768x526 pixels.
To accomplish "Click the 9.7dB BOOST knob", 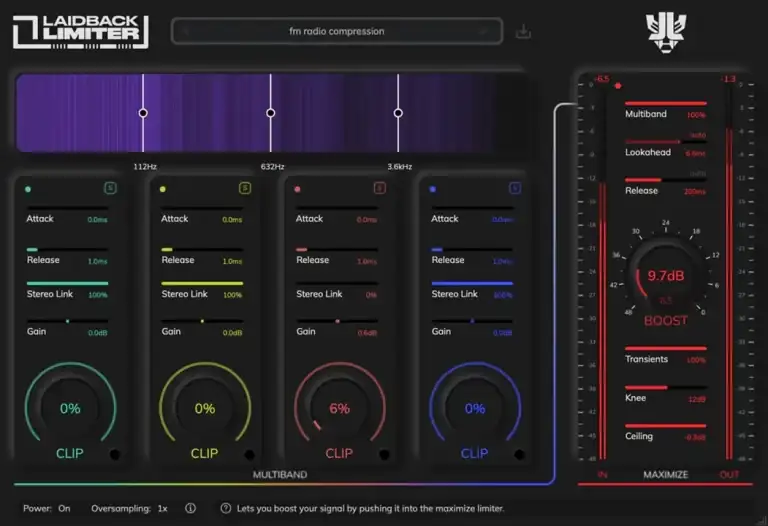I will [x=666, y=276].
